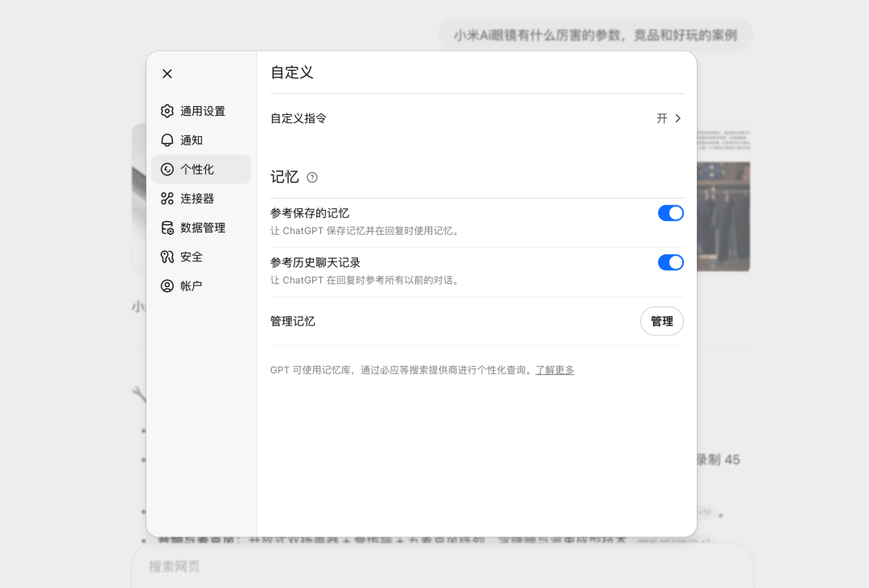This screenshot has height=588, width=869.
Task: Click the 管理记忆 label text
Action: 293,322
